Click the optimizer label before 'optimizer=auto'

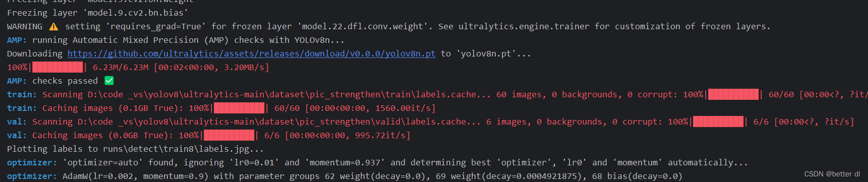pyautogui.click(x=32, y=162)
